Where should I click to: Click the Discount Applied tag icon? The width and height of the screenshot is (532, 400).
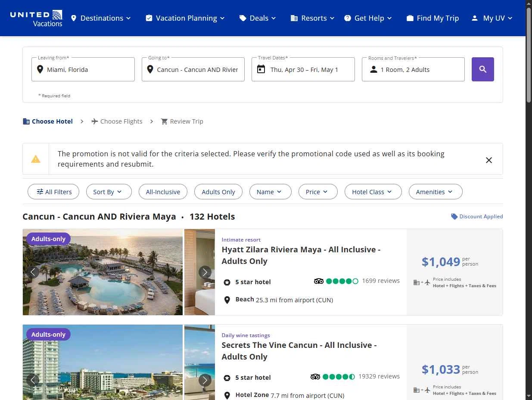pos(454,217)
